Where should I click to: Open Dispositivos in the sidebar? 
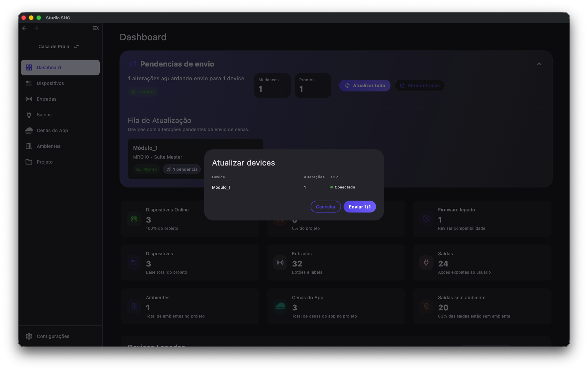pyautogui.click(x=60, y=83)
